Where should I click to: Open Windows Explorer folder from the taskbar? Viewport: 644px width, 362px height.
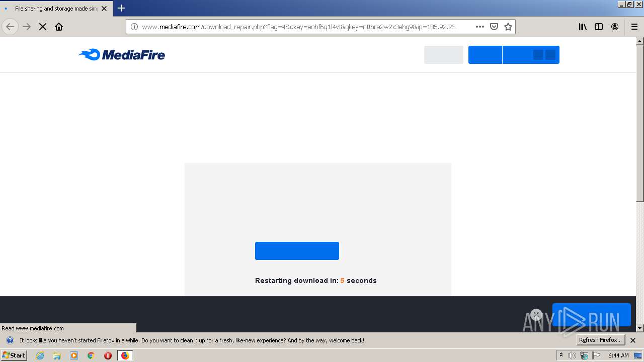57,355
